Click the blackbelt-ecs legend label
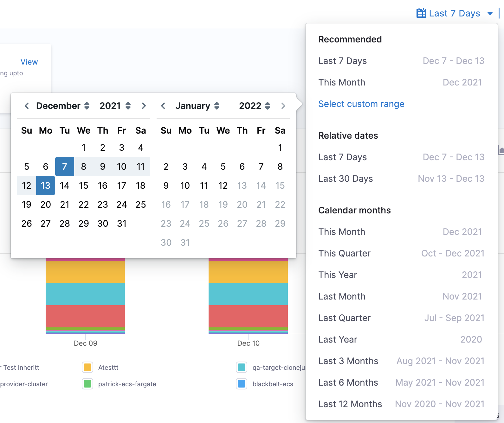504x423 pixels. (273, 384)
